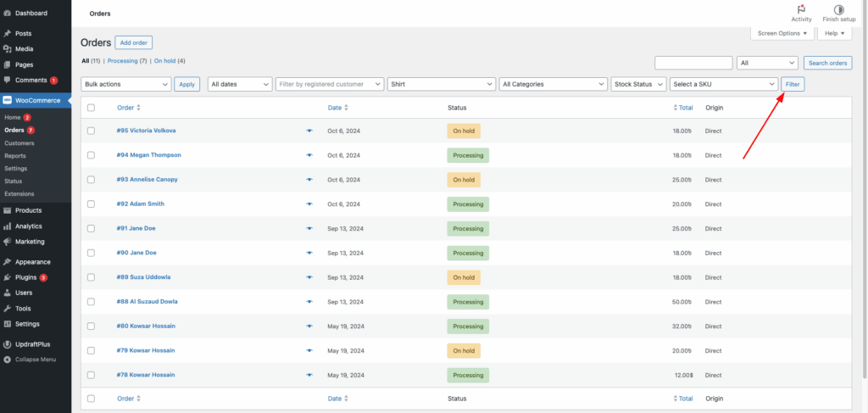
Task: Expand the All Categories dropdown
Action: click(553, 84)
